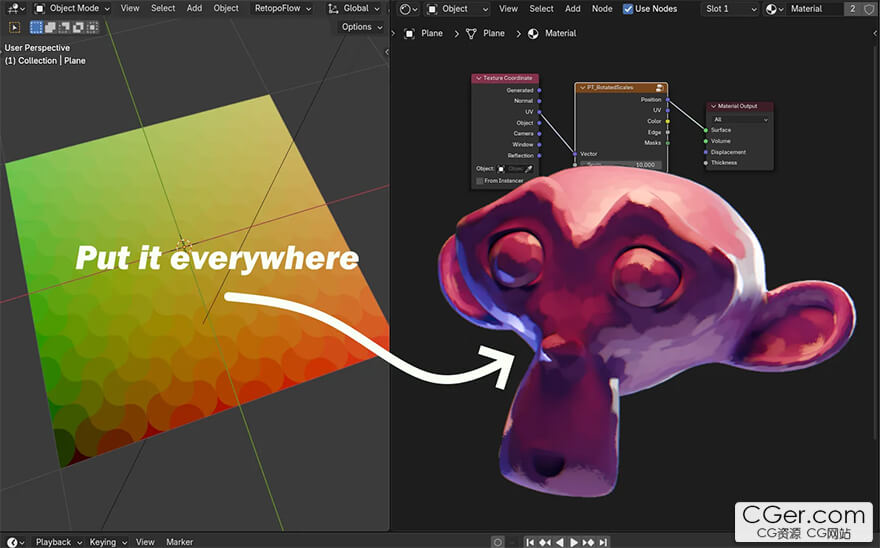Screen dimensions: 880x548
Task: Open the 3D viewport editor type selector
Action: coord(15,8)
